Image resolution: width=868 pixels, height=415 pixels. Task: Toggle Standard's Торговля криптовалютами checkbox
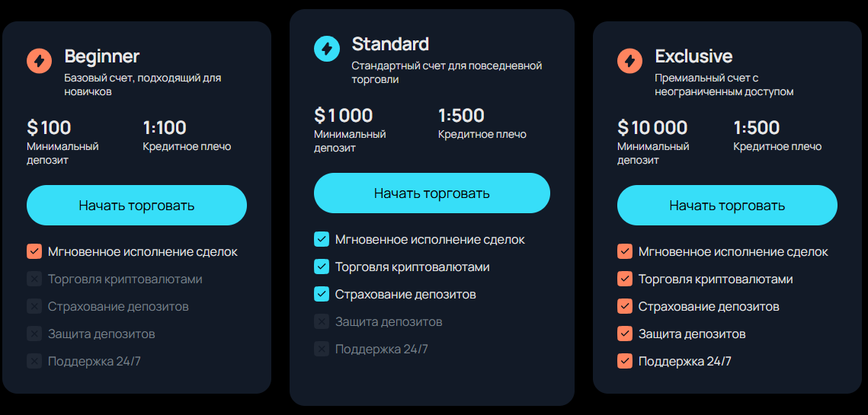[x=322, y=267]
